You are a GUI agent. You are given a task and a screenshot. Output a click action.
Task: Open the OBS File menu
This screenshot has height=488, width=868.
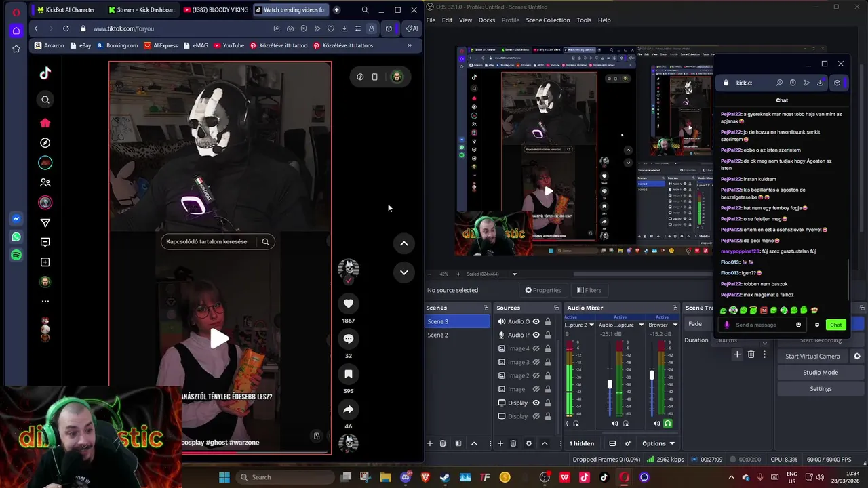[431, 20]
